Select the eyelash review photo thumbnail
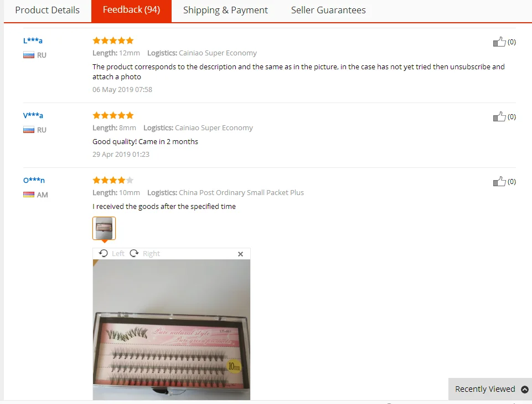 coord(104,228)
